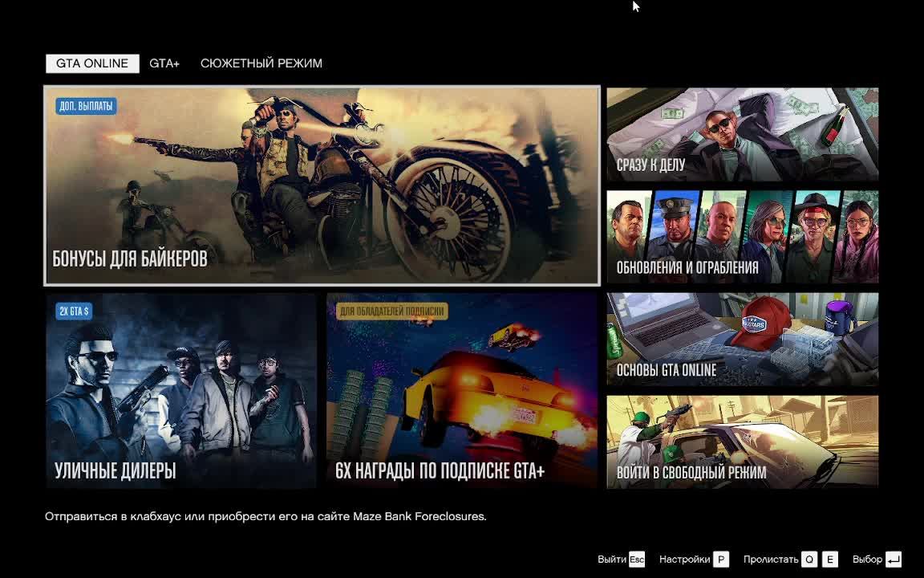Click the Esc key icon
The width and height of the screenshot is (924, 578).
tap(637, 559)
